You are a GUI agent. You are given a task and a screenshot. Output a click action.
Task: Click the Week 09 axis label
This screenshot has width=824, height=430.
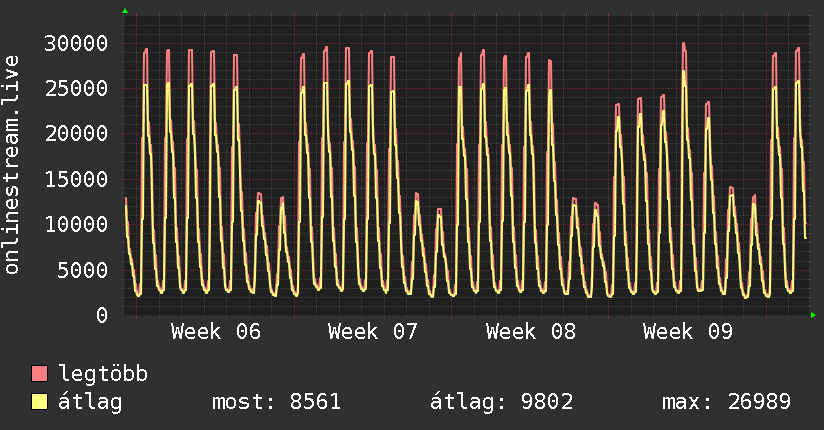point(688,332)
